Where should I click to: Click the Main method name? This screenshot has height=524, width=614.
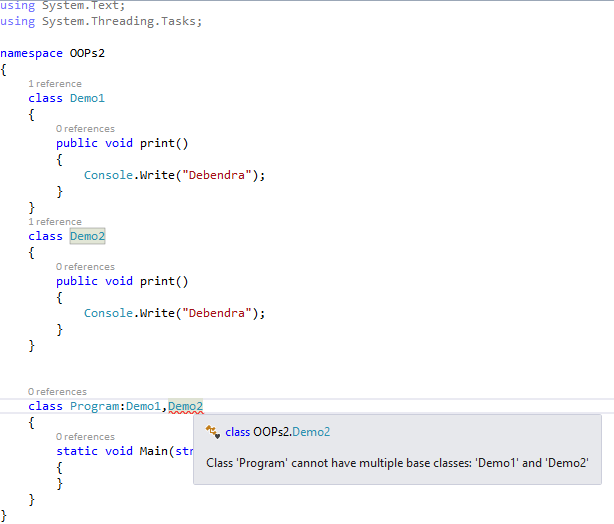click(154, 451)
